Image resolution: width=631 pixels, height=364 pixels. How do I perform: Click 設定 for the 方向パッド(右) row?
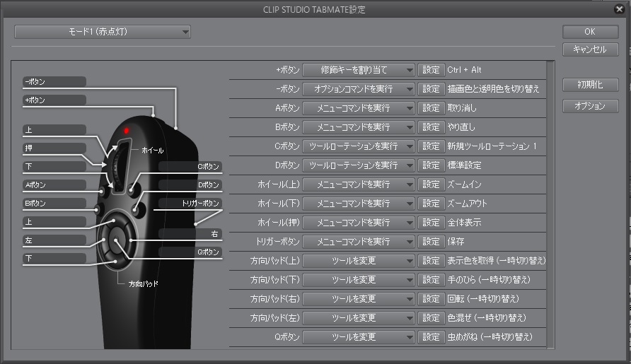[x=431, y=299]
